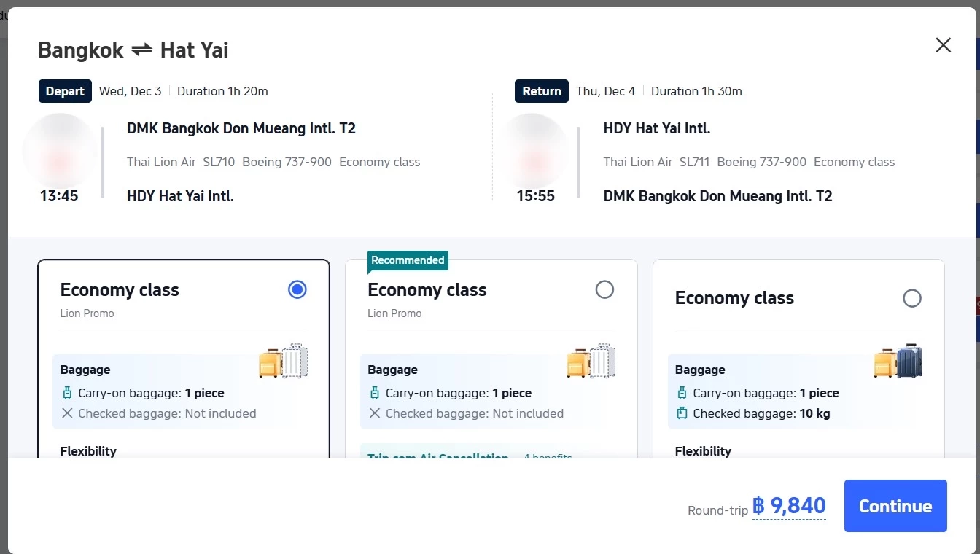Click the Recommended badge on the middle card

click(407, 260)
